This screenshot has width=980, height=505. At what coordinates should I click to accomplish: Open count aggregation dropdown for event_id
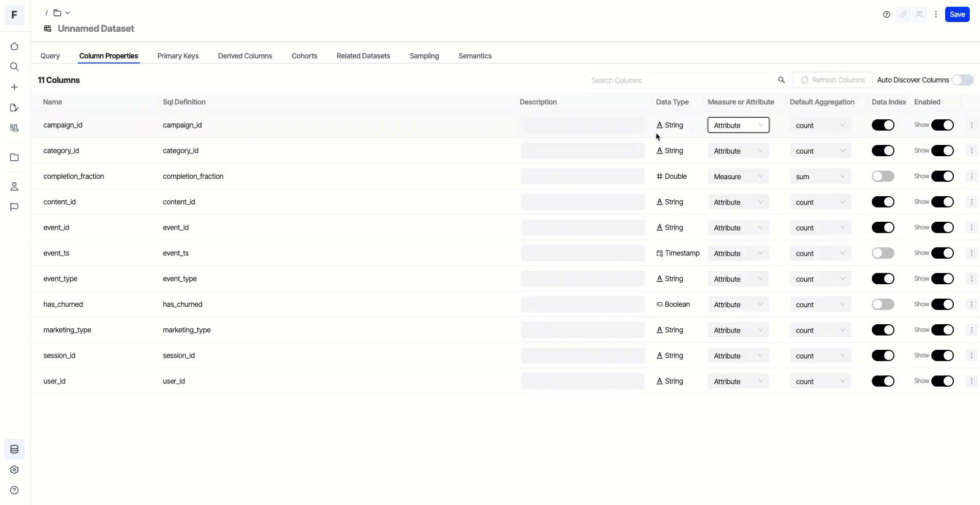point(821,227)
